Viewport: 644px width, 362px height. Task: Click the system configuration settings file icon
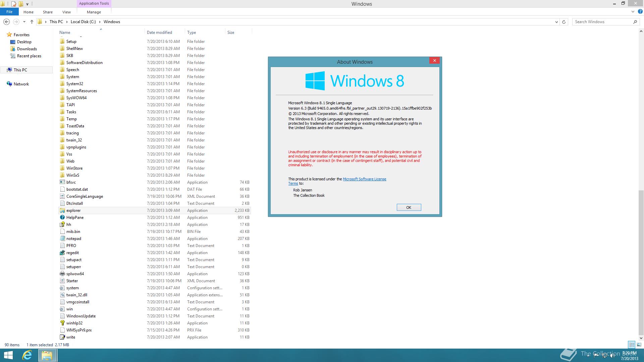point(62,288)
